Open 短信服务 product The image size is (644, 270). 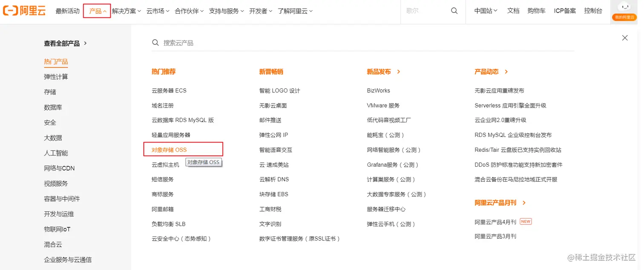[163, 179]
